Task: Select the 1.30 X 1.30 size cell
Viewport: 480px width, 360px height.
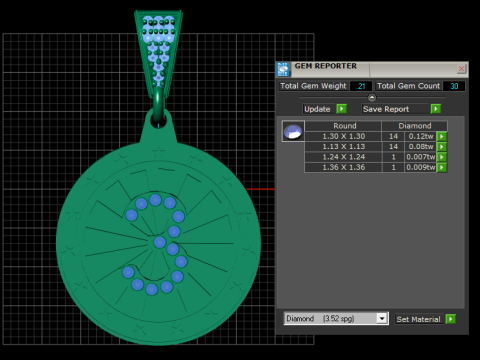Action: coord(343,136)
